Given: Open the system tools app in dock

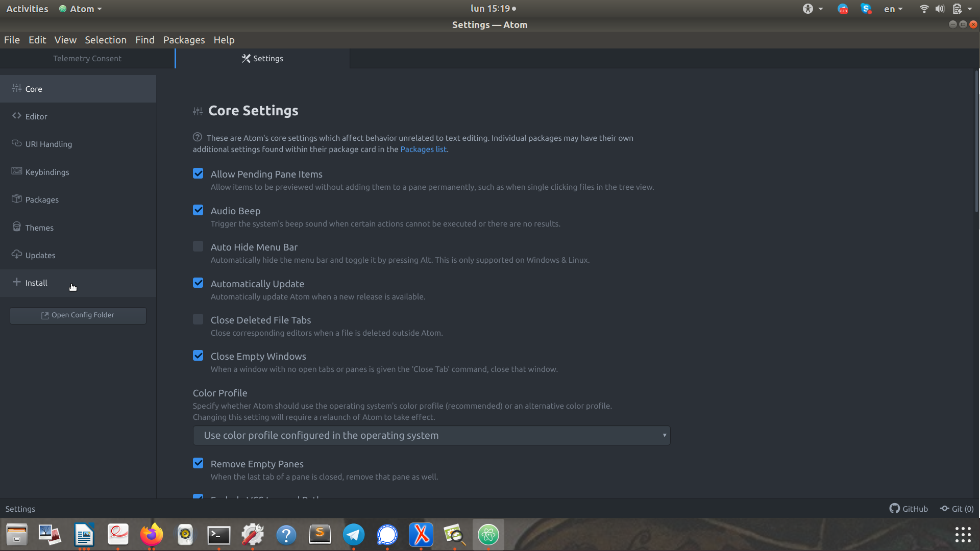Looking at the screenshot, I should coord(253,535).
